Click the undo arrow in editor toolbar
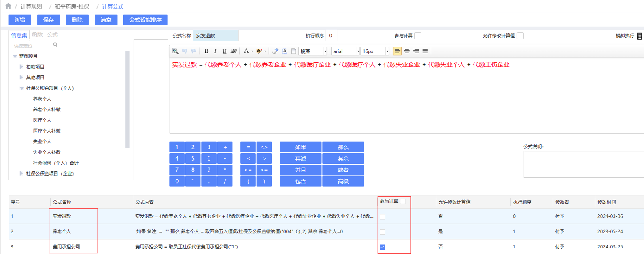 pyautogui.click(x=185, y=51)
